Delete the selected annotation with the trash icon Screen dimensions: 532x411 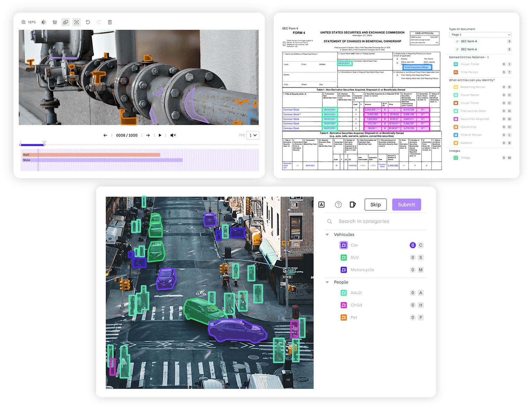pos(110,22)
